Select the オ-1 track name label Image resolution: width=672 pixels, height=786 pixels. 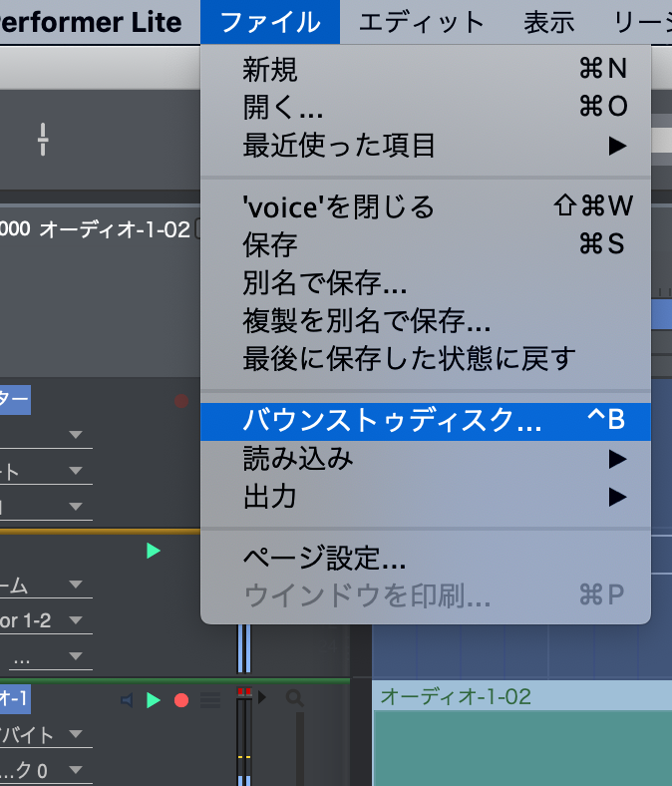click(15, 699)
